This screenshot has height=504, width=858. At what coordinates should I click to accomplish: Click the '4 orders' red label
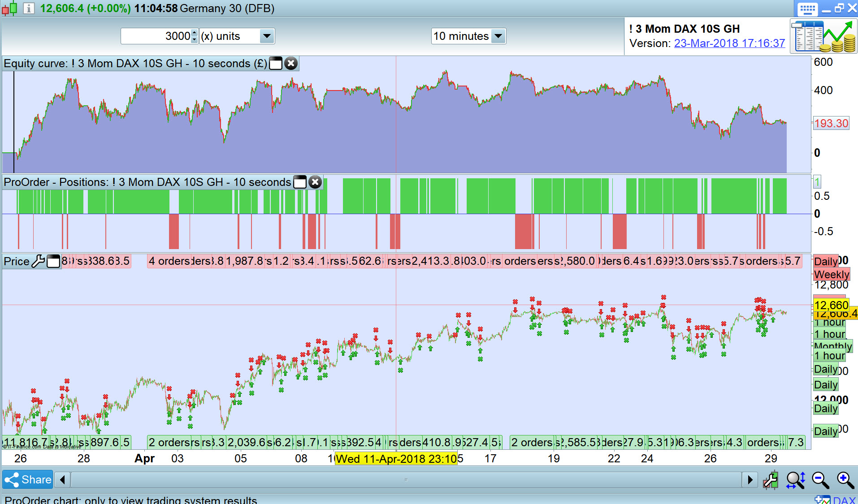pos(170,261)
